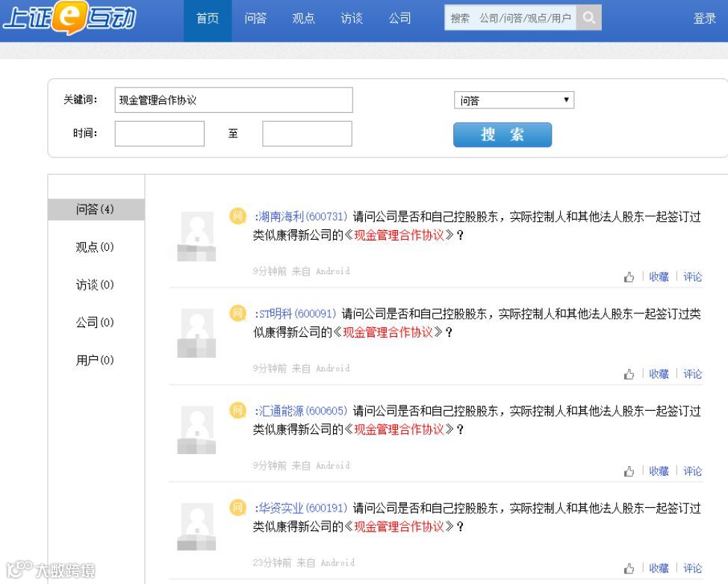Open 访谈 in top navigation

pyautogui.click(x=352, y=19)
